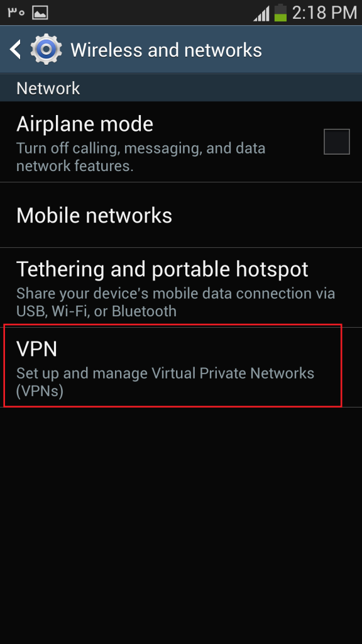Screen dimensions: 362x644
Task: Click the green battery icon
Action: coord(280,13)
